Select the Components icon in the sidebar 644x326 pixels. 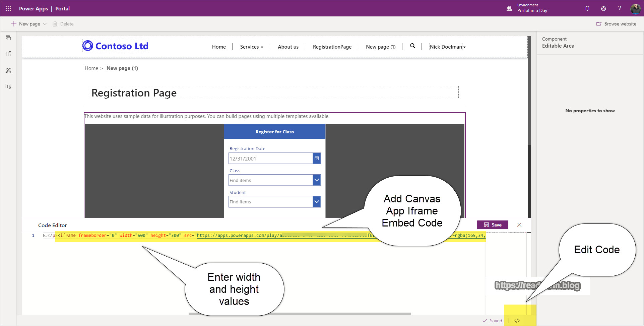(8, 54)
